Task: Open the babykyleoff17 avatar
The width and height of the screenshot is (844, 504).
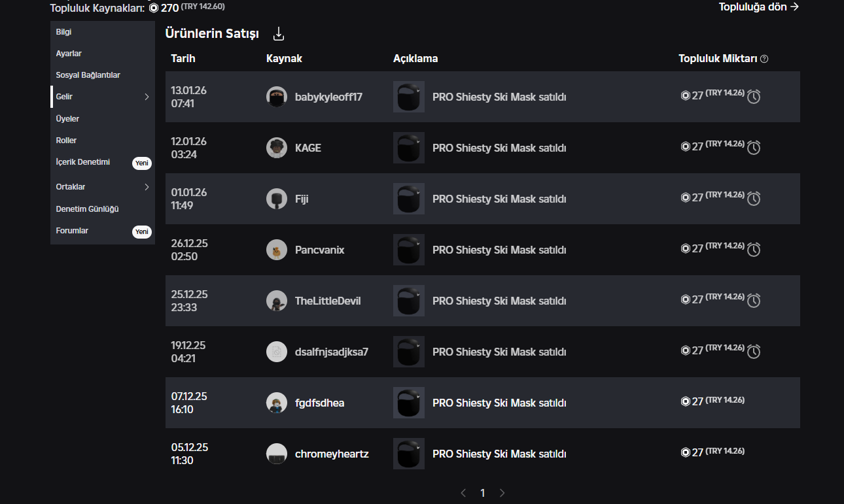Action: click(277, 97)
